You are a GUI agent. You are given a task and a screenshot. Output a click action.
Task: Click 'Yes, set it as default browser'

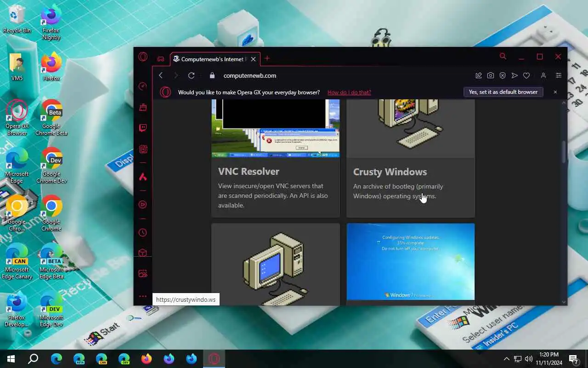(503, 92)
